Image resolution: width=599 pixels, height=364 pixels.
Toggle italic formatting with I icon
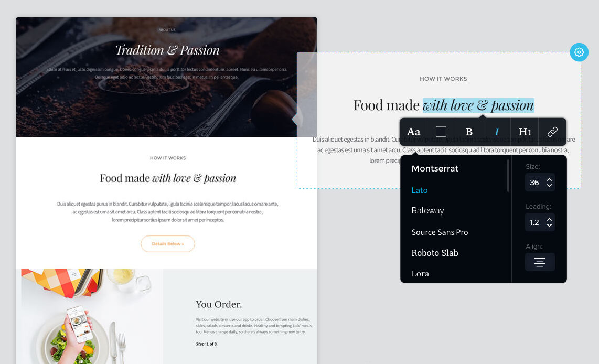[497, 132]
